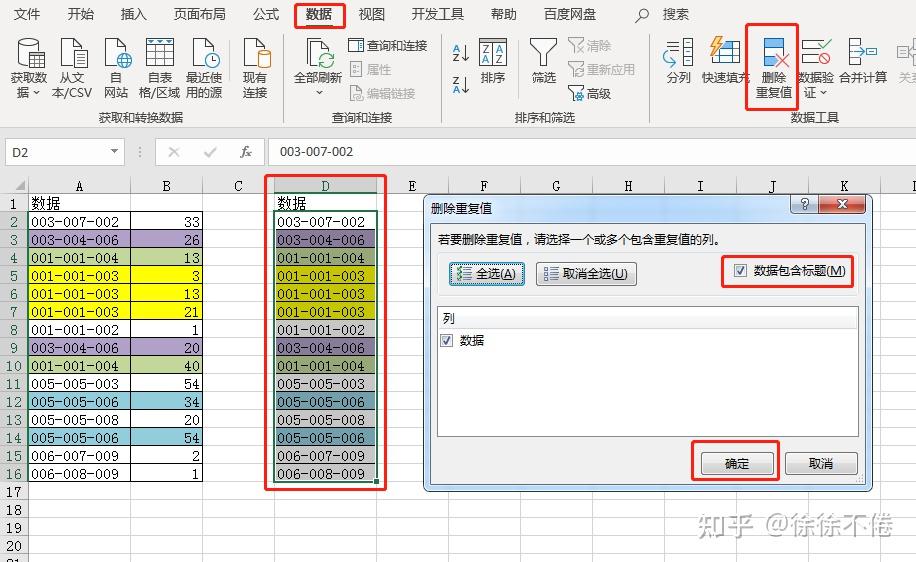This screenshot has height=562, width=916.
Task: Sort ascending with the A-to-Z icon
Action: click(460, 53)
